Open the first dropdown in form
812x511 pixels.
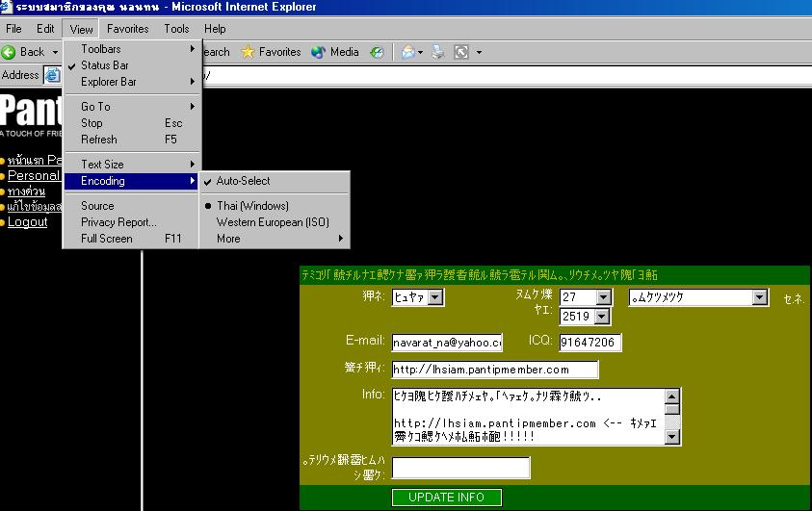click(417, 297)
